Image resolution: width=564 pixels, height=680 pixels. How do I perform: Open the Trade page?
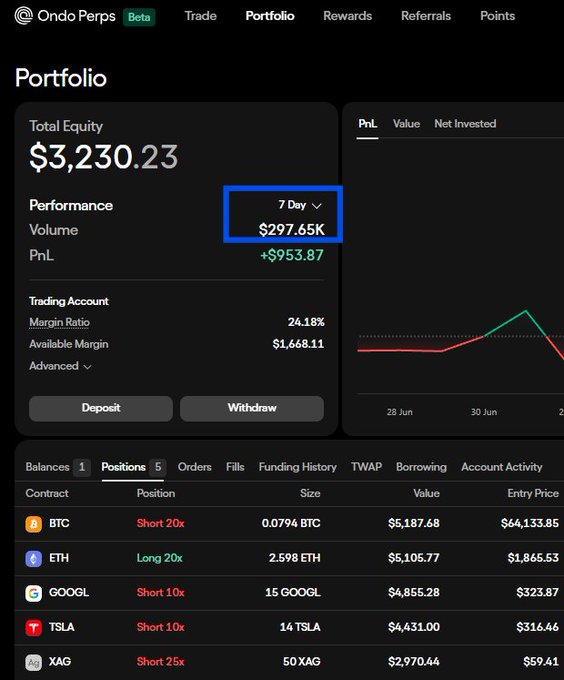(200, 16)
